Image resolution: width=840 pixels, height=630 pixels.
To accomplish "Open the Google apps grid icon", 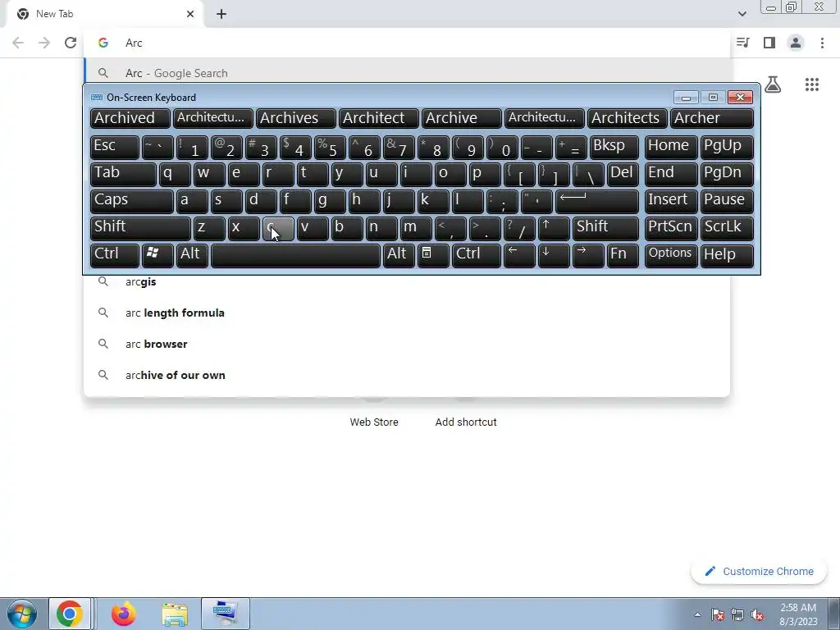I will coord(811,84).
